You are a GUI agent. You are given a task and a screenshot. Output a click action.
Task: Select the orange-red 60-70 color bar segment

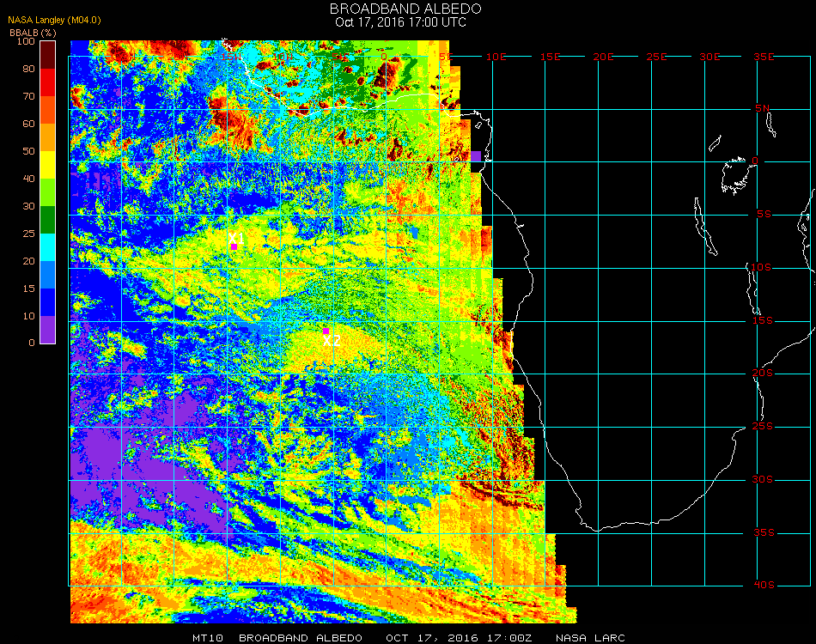tap(47, 110)
